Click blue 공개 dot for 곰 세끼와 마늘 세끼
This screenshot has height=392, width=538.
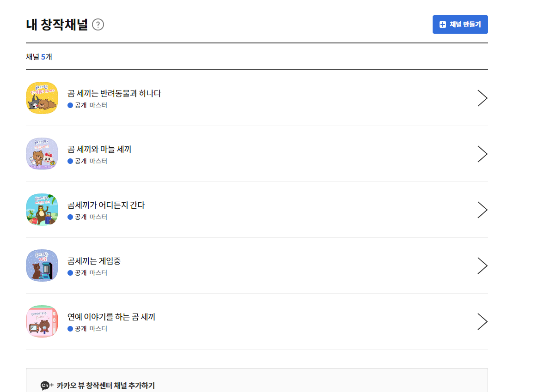click(x=70, y=161)
